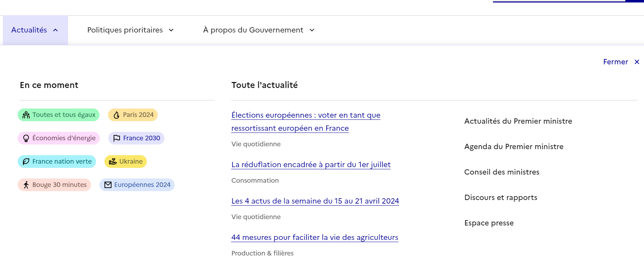Open Conseil des ministres page

(x=502, y=172)
